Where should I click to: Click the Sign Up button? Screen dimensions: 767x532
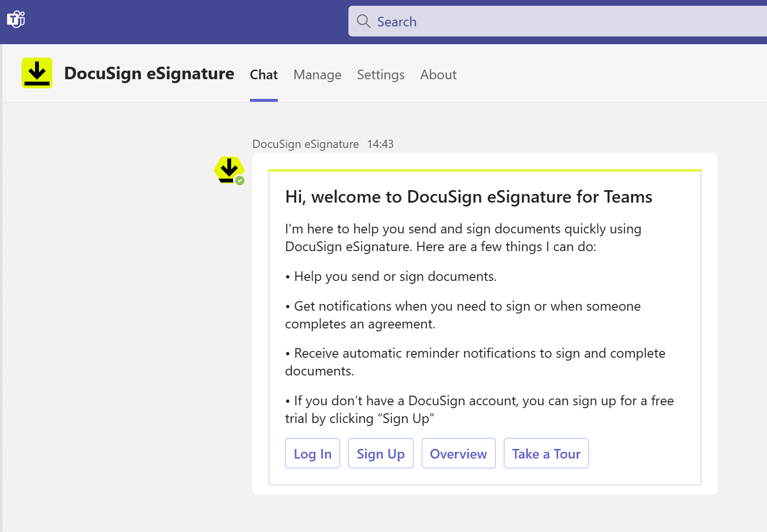tap(381, 453)
